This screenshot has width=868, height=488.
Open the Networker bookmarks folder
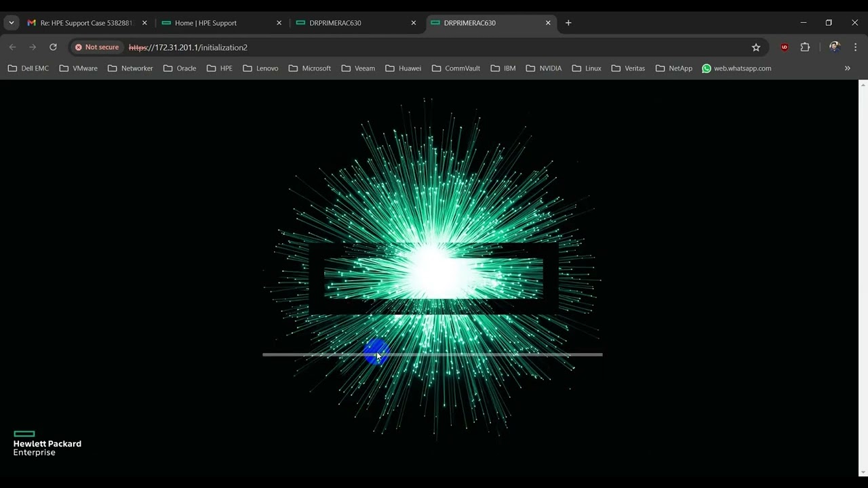130,68
